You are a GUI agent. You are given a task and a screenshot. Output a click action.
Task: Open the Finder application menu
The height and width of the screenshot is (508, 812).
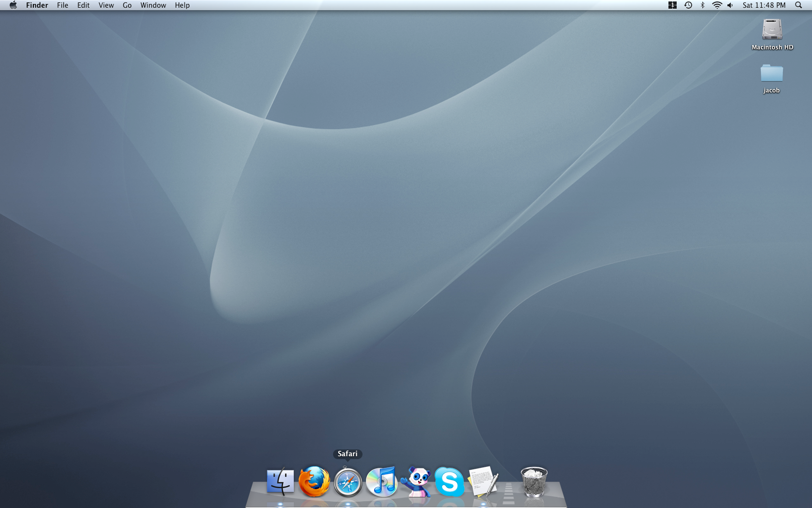(x=37, y=5)
